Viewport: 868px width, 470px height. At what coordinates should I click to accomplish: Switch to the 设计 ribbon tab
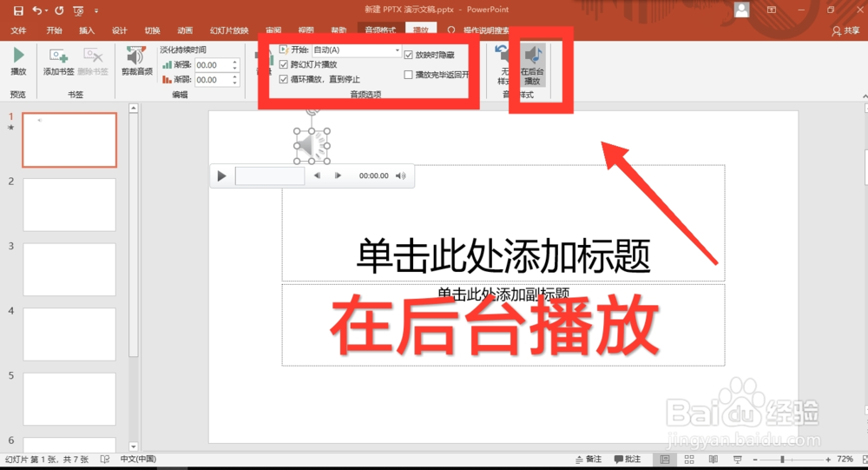click(120, 30)
